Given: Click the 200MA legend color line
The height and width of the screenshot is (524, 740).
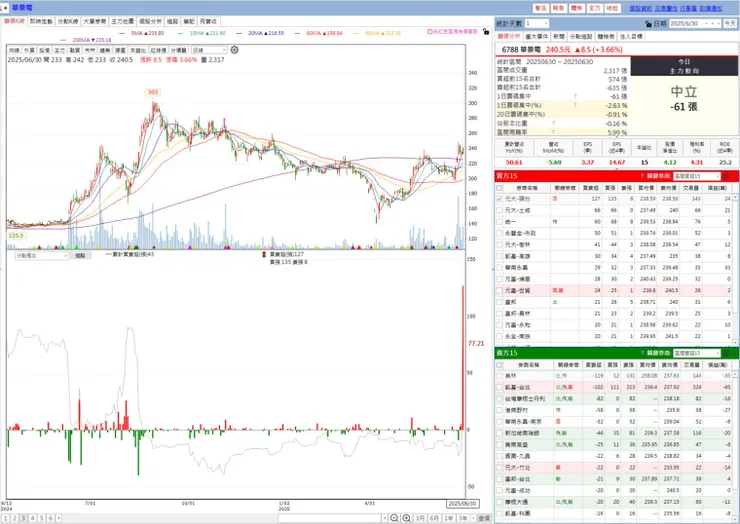Looking at the screenshot, I should coord(64,40).
